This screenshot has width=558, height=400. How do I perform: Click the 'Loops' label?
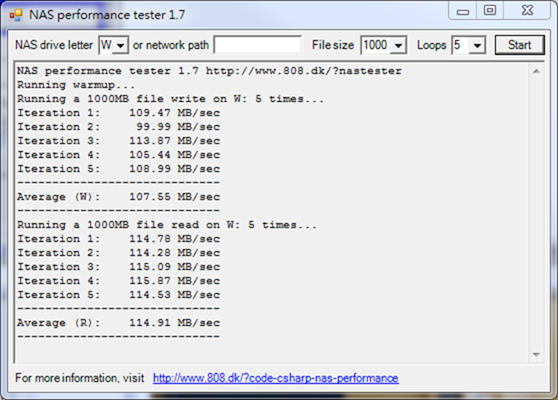431,45
